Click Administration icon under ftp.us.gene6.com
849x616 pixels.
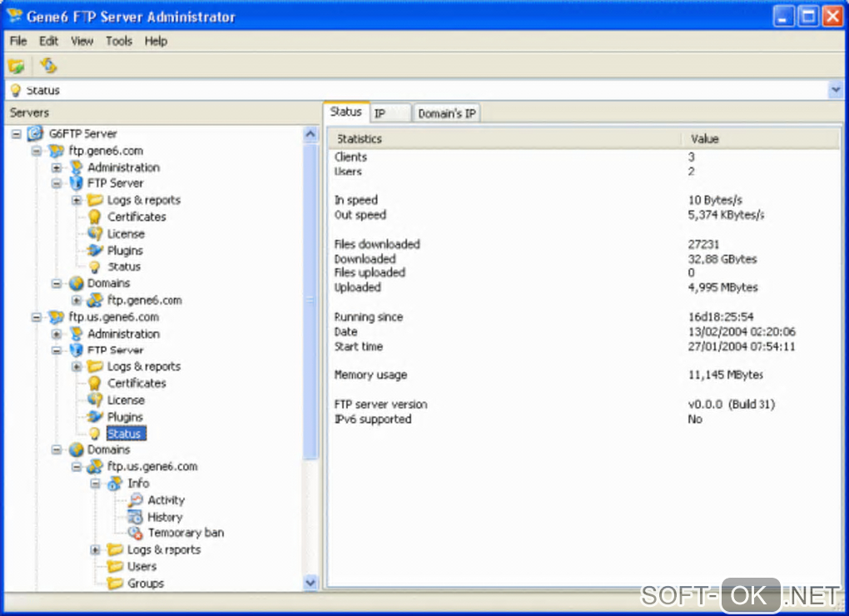click(x=76, y=334)
